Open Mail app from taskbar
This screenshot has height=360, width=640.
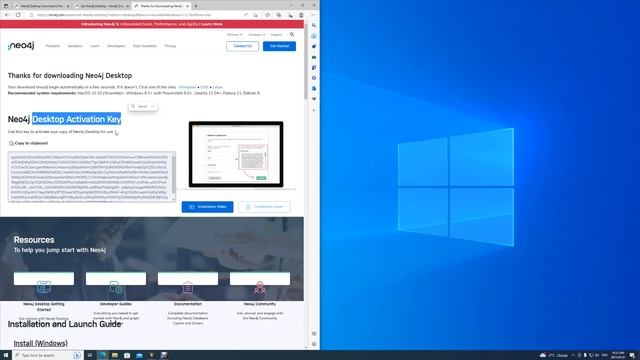[x=139, y=355]
